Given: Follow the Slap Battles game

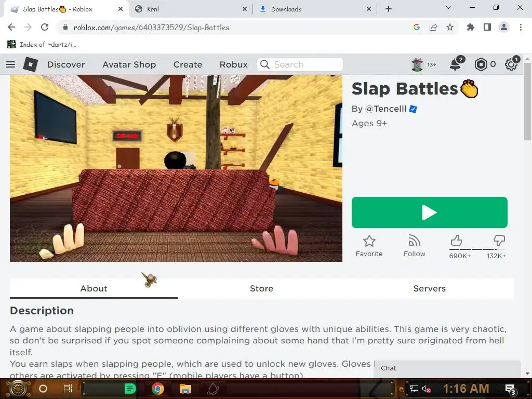Looking at the screenshot, I should (x=414, y=246).
